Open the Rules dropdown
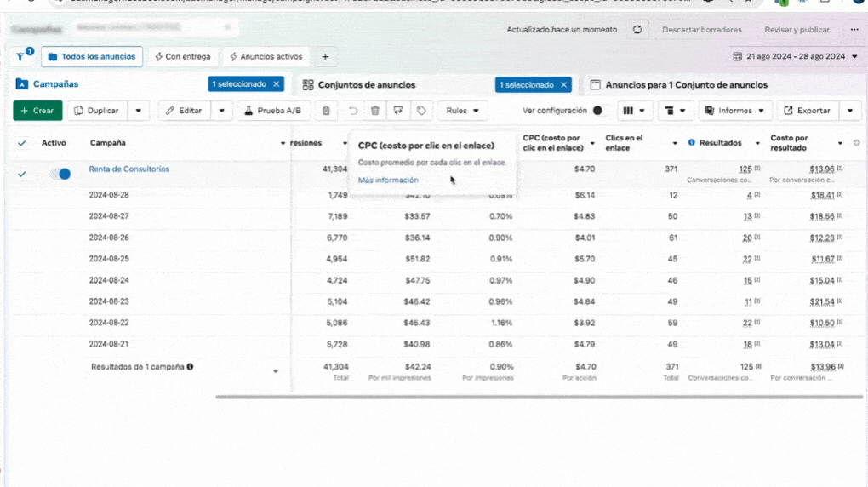 (x=462, y=111)
